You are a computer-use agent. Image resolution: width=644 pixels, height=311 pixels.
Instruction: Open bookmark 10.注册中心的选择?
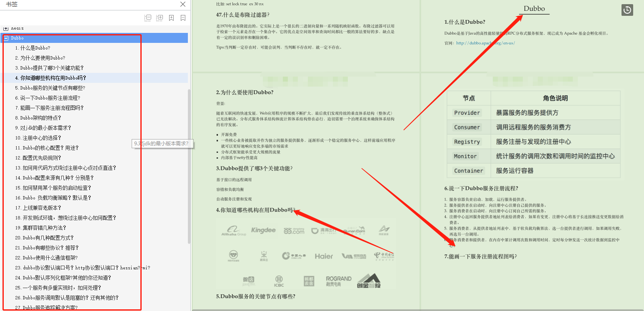(x=38, y=138)
